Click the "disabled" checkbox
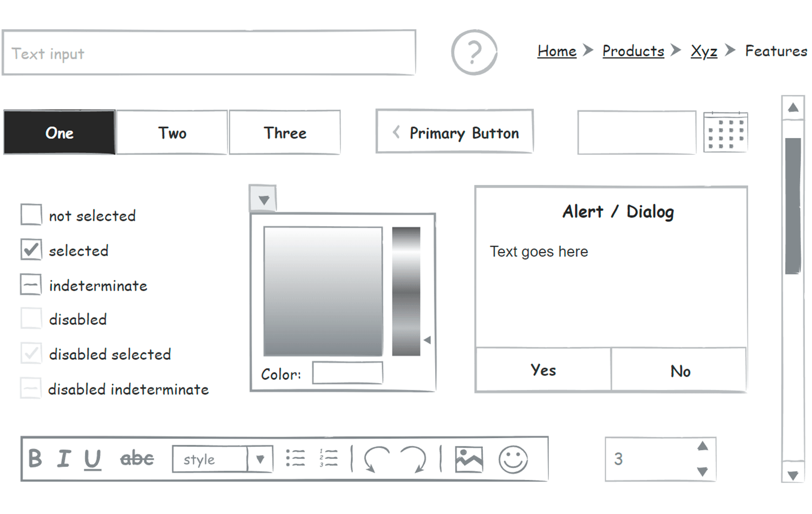Screen dimensions: 812x514 click(31, 318)
